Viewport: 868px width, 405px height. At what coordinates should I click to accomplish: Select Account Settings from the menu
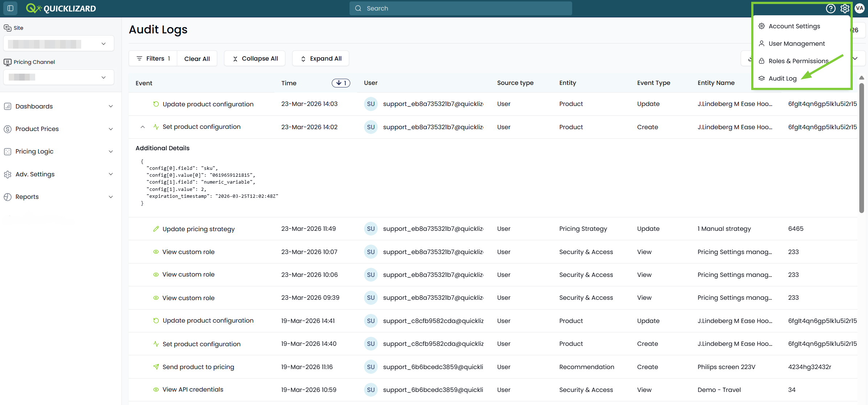794,26
